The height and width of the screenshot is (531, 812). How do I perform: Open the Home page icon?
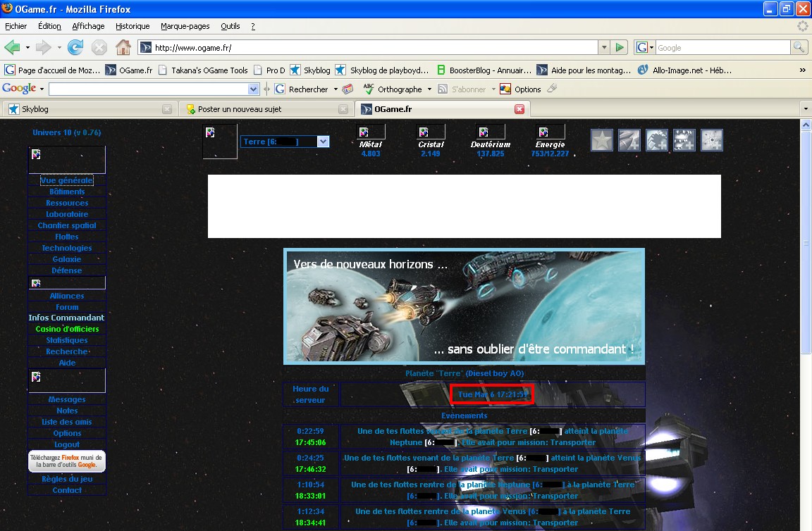coord(123,48)
